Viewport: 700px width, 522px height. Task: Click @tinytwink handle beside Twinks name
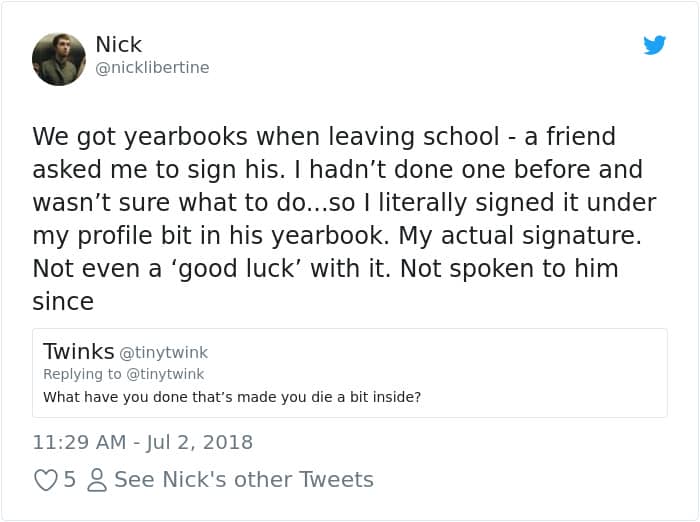(164, 352)
